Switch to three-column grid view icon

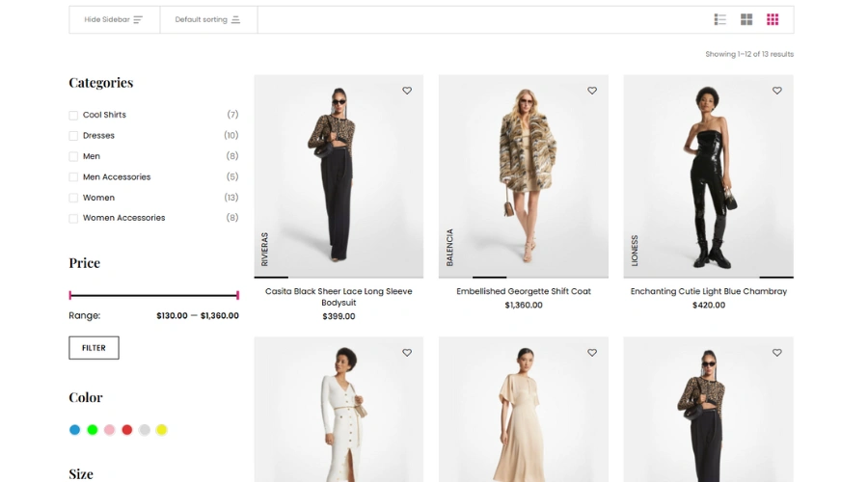[x=773, y=20]
